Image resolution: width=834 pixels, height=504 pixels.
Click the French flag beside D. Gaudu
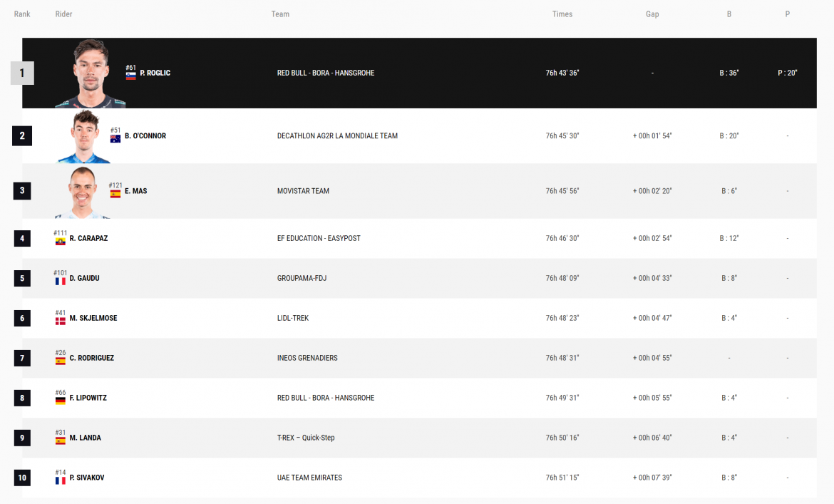(61, 282)
